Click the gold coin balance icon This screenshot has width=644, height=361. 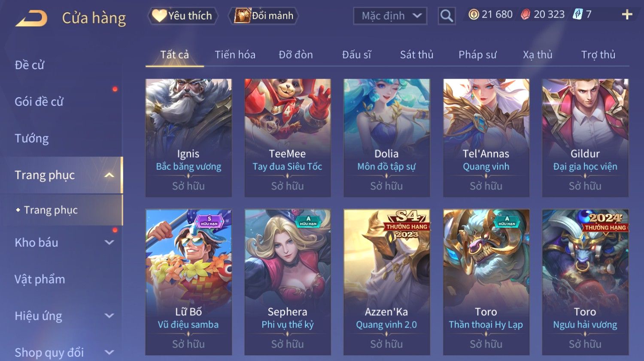click(x=474, y=15)
